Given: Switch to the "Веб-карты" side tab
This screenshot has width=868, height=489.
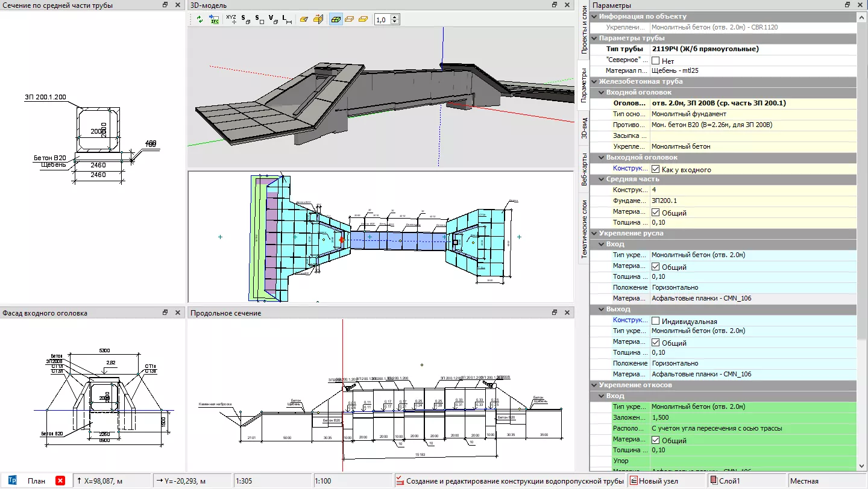Looking at the screenshot, I should point(584,169).
